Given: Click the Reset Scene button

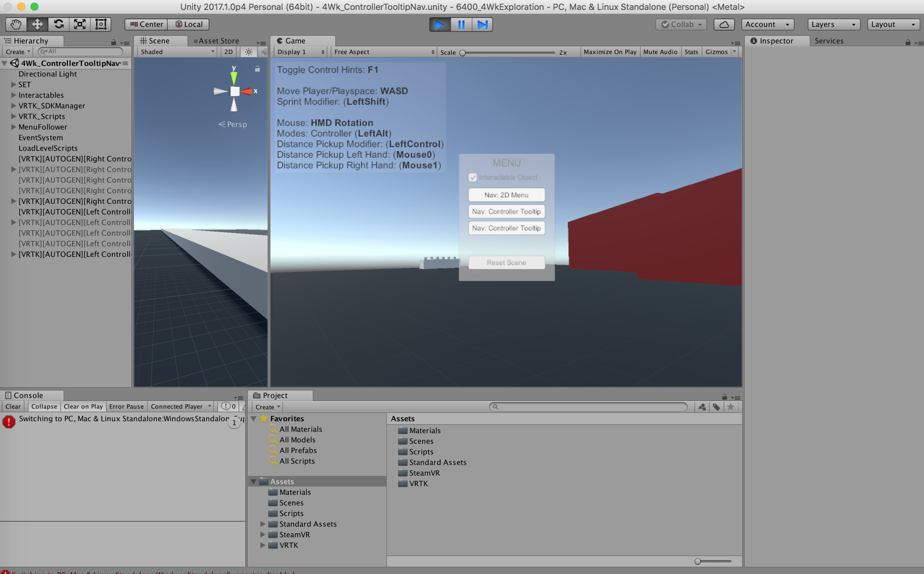Looking at the screenshot, I should (506, 263).
